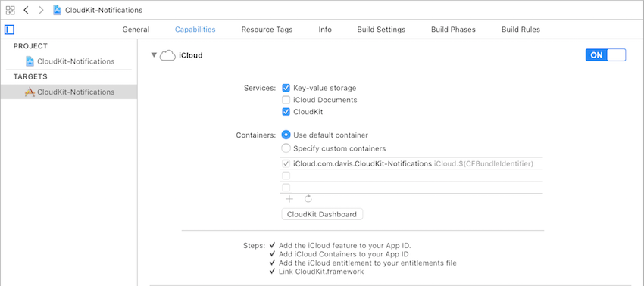The image size is (644, 286).
Task: Check the second empty container row checkbox
Action: click(x=286, y=176)
